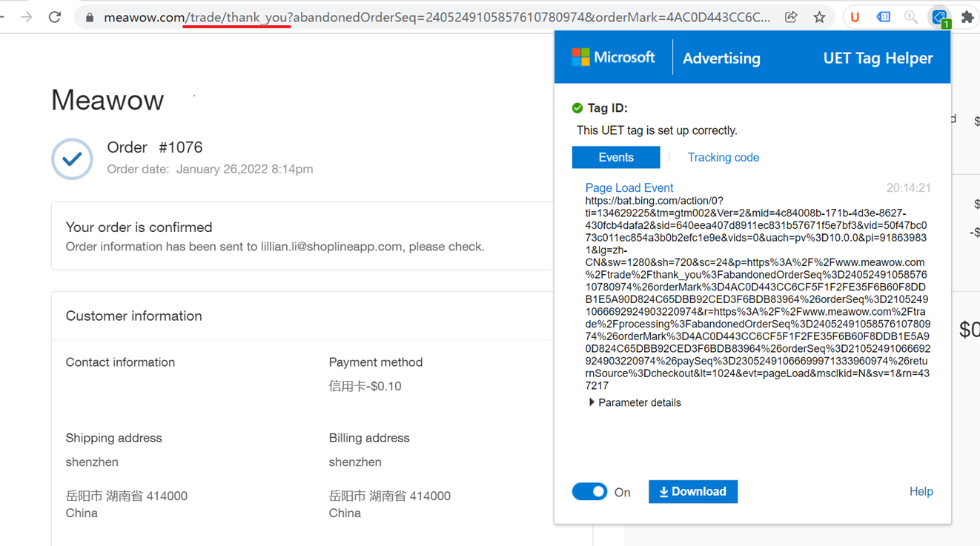
Task: Click the lillian.li@shoplineapp.com email line
Action: 275,247
